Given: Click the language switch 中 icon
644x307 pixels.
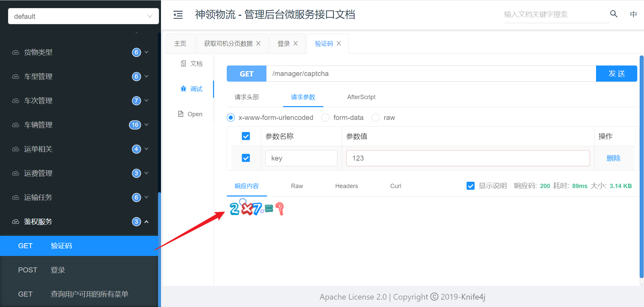Looking at the screenshot, I should coord(633,14).
